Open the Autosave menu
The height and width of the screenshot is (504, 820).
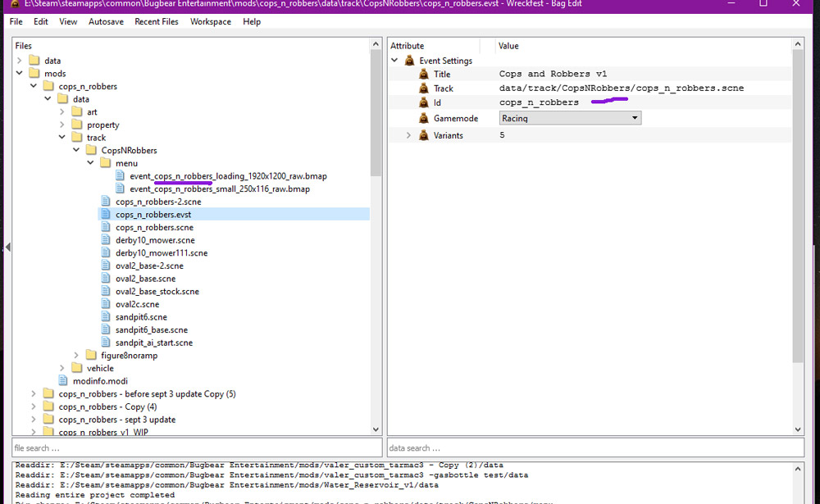(106, 21)
